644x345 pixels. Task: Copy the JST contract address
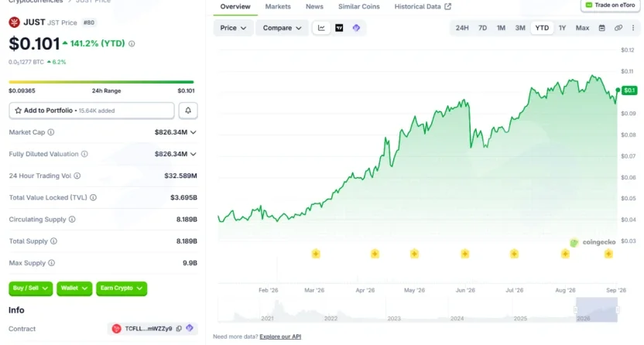[179, 329]
